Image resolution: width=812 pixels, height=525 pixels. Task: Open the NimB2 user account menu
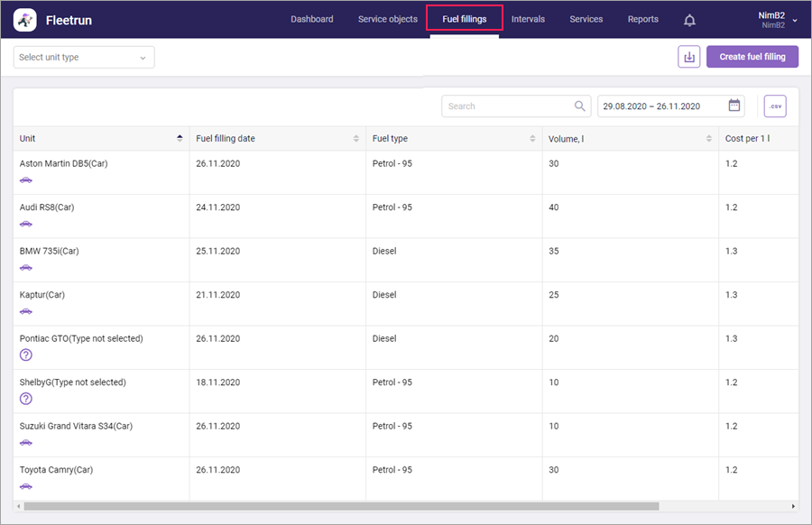tap(777, 20)
